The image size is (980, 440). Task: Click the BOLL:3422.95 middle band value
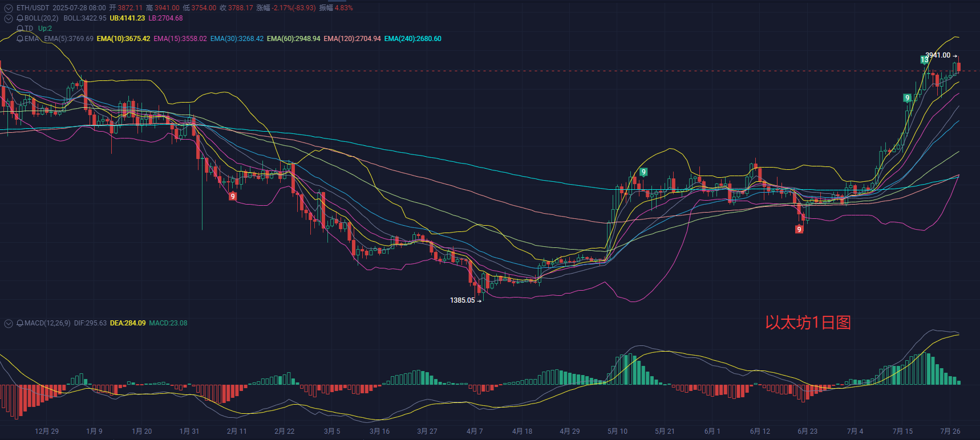tap(85, 18)
